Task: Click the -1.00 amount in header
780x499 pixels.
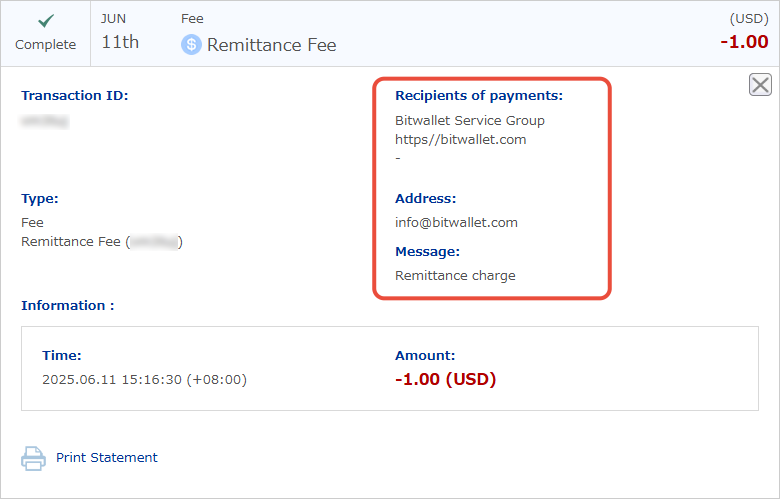Action: (x=744, y=42)
